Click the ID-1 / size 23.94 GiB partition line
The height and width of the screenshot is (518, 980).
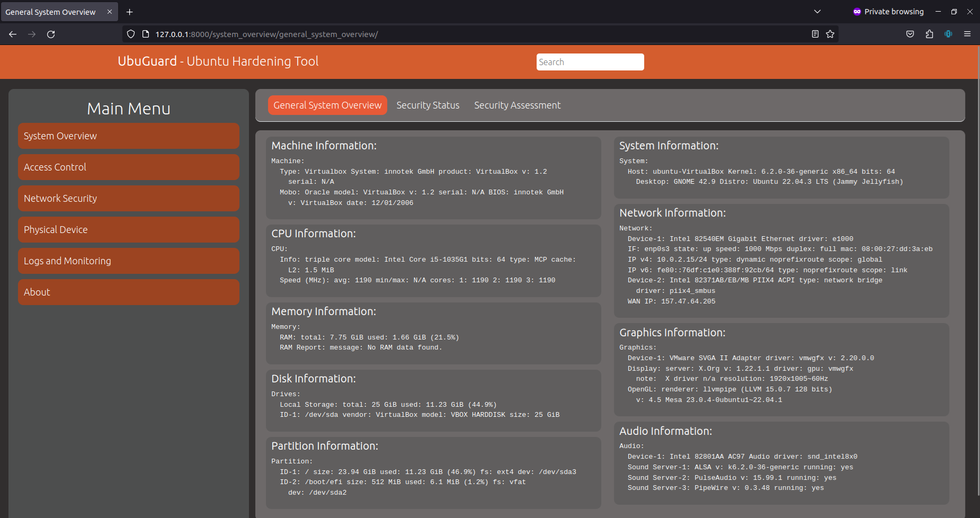click(428, 472)
